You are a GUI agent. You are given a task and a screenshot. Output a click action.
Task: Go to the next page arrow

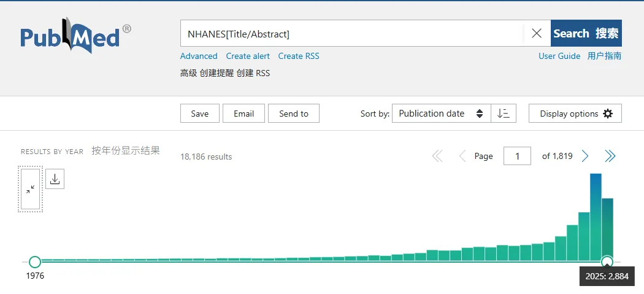[x=585, y=157]
